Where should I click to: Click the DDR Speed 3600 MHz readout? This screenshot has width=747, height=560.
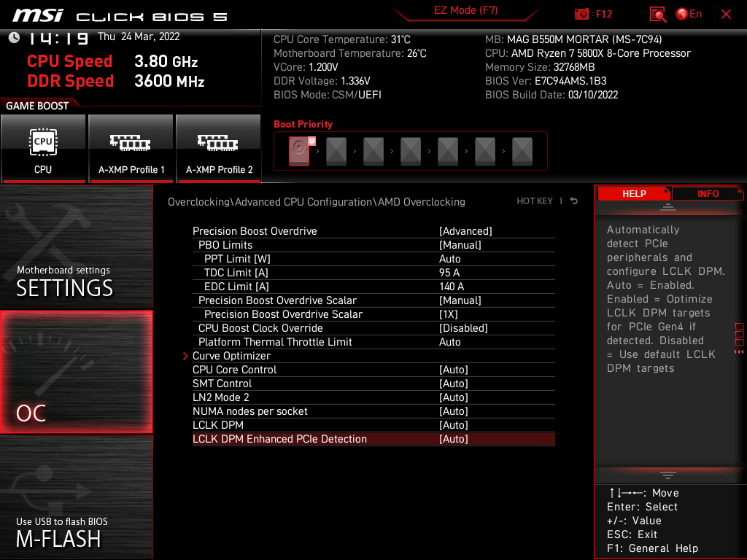(x=116, y=81)
